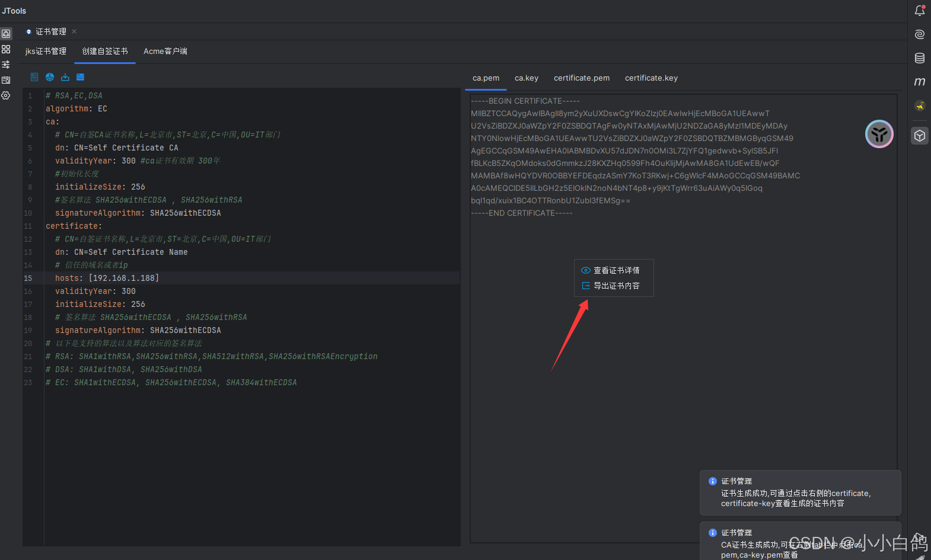931x560 pixels.
Task: Open the Database tool window
Action: point(920,58)
